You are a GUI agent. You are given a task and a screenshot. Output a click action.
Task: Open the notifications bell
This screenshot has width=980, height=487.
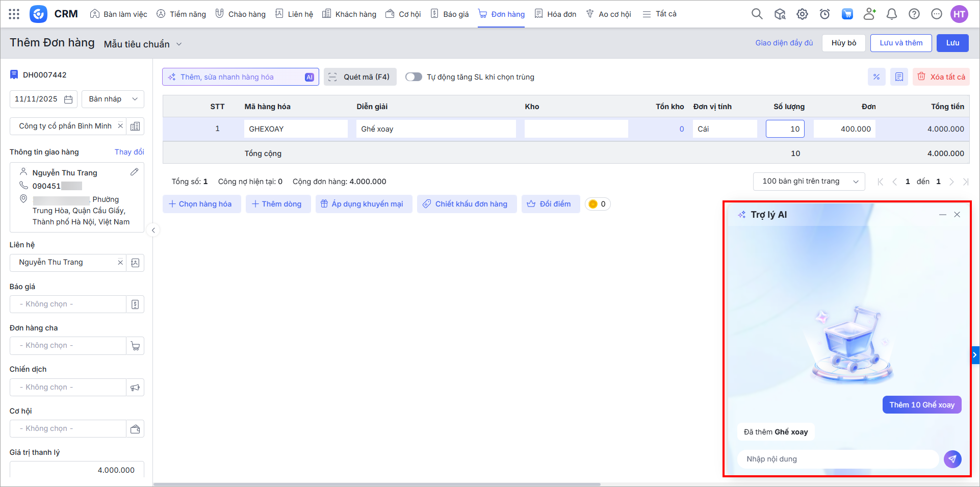[x=891, y=14]
